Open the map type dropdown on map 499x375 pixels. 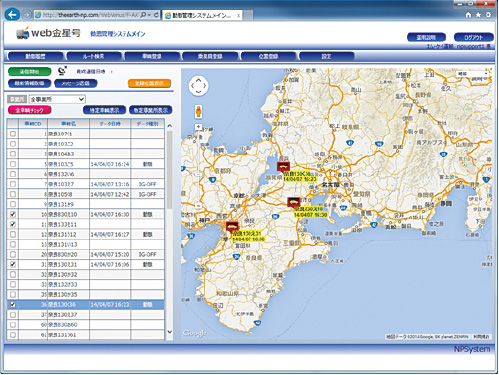(472, 73)
